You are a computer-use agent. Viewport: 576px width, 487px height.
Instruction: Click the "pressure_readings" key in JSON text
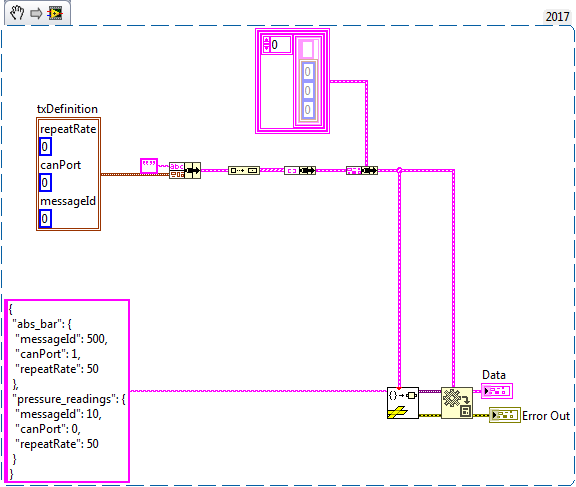pos(64,399)
